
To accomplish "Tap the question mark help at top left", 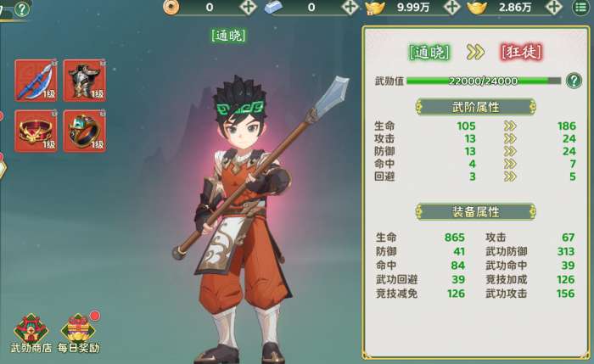I will tap(22, 8).
